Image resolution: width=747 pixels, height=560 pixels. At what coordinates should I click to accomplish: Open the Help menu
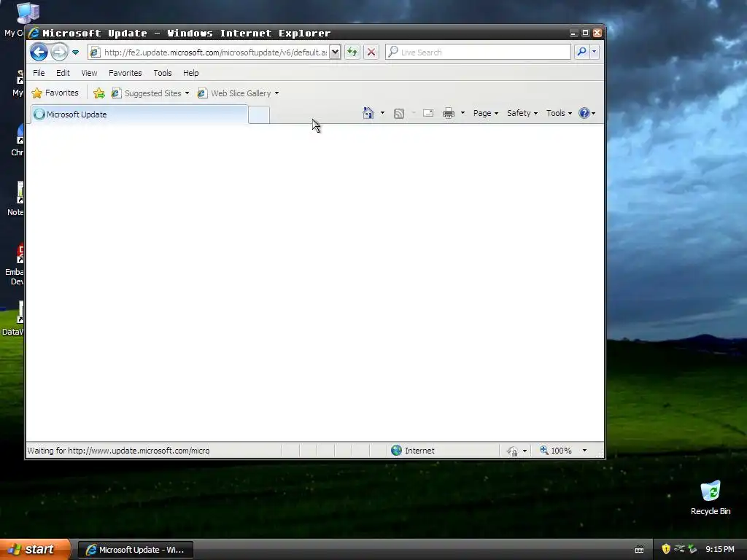[x=191, y=73]
